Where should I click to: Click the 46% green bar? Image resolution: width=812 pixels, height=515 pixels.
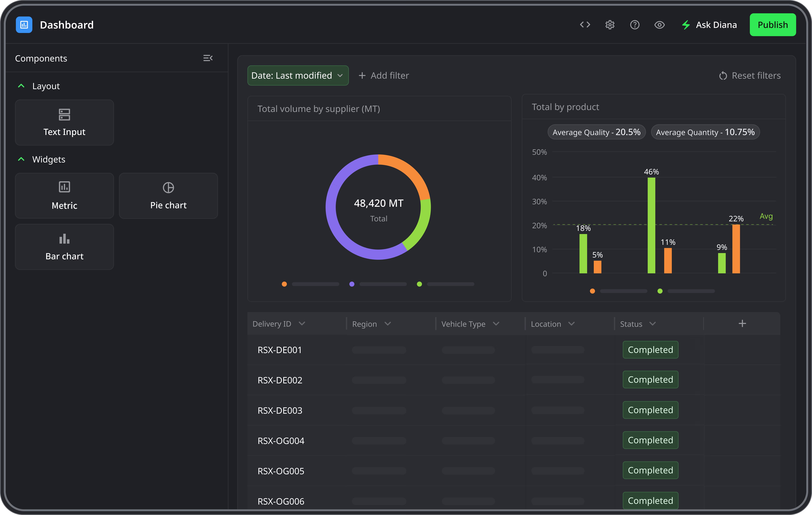click(x=652, y=225)
